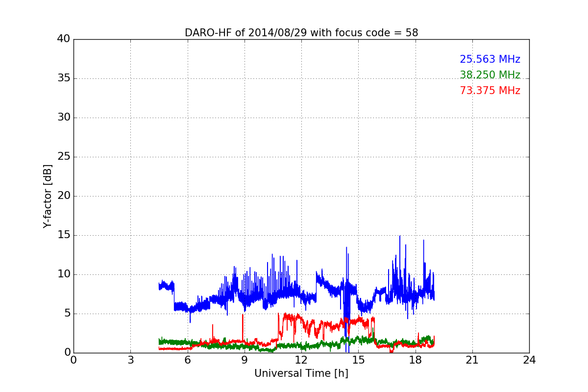Viewport: 588px width, 392px height.
Task: Select the 73.375 MHz legend label
Action: point(490,91)
